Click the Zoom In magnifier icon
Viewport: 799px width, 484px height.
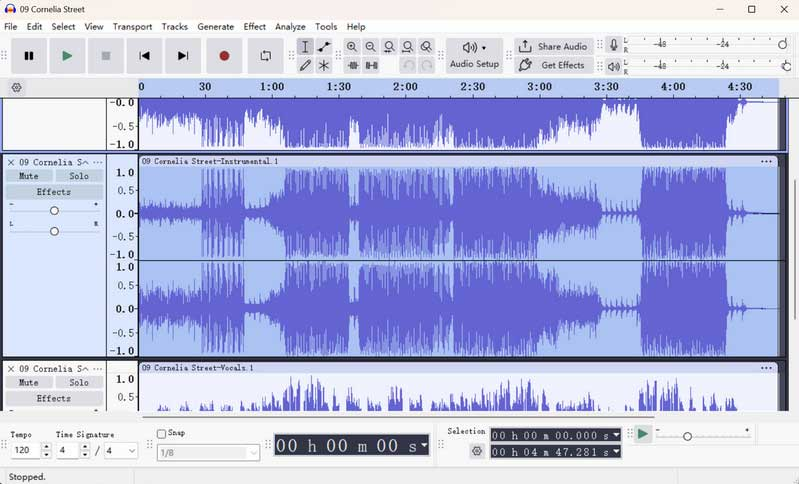pyautogui.click(x=352, y=47)
